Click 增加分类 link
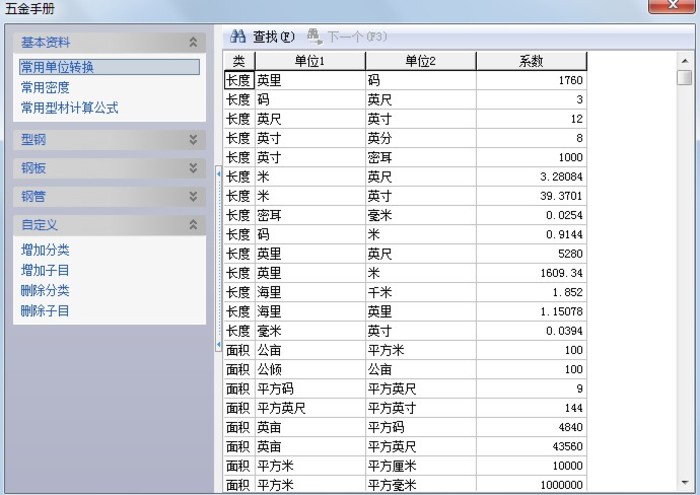This screenshot has width=700, height=495. tap(45, 250)
